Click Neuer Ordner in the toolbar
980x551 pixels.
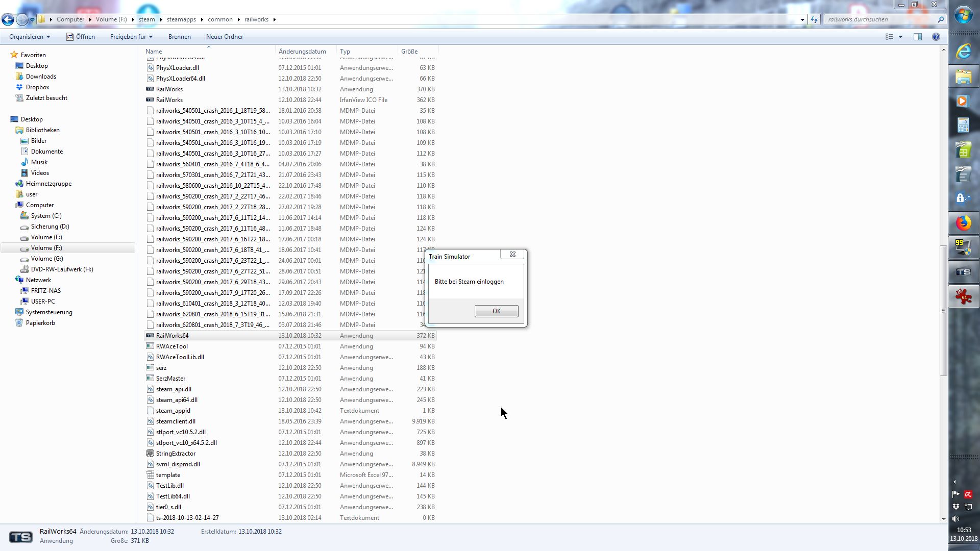point(224,37)
